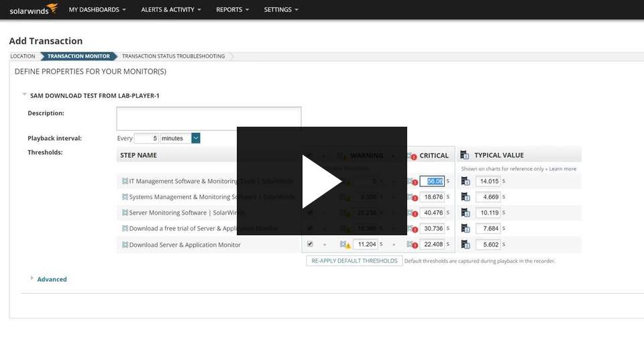The image size is (644, 362).
Task: Select 'Download a free trial of Server' step name
Action: (x=204, y=229)
